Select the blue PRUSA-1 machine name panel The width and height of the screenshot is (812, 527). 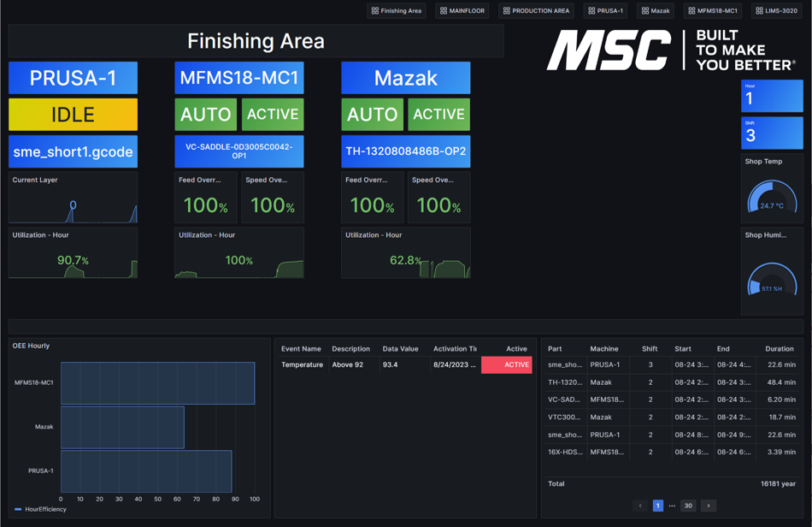tap(73, 78)
